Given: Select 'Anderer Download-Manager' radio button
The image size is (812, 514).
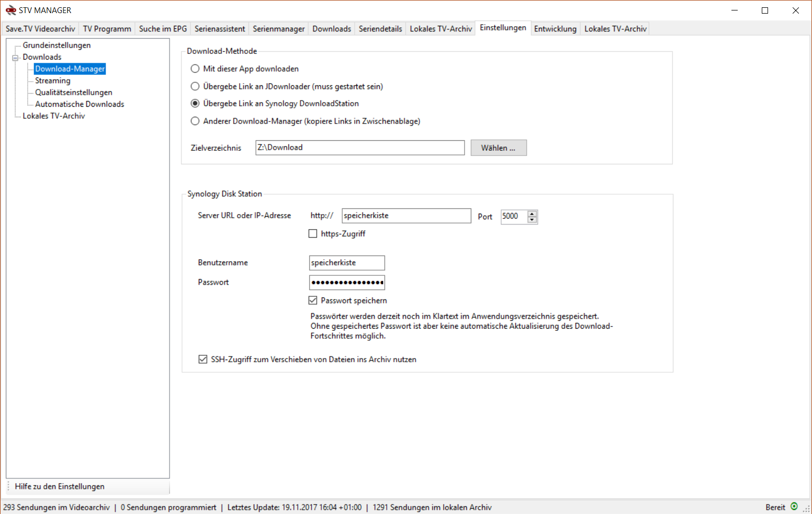Looking at the screenshot, I should (195, 121).
